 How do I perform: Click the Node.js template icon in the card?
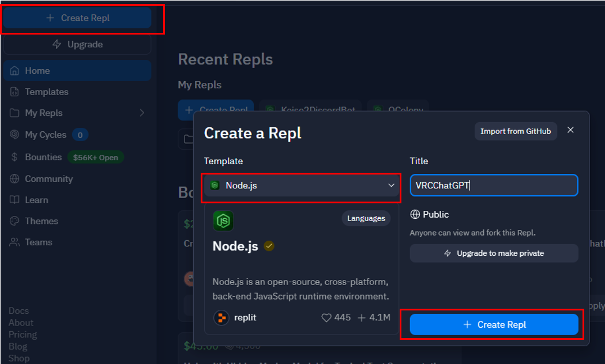pyautogui.click(x=223, y=220)
